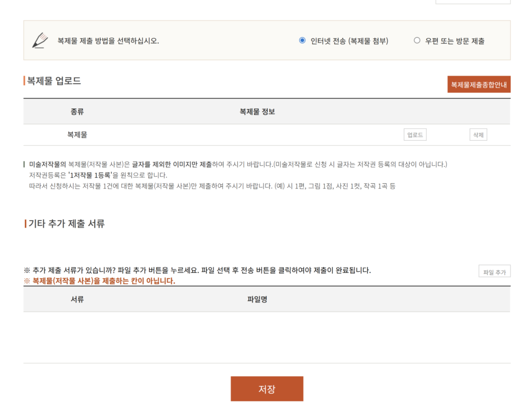Screen dimensions: 513x420
Task: Toggle the currently selected internet transfer option
Action: pos(302,41)
